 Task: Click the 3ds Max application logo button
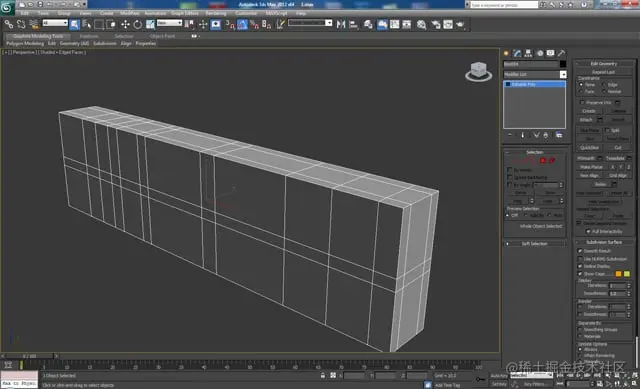coord(7,7)
